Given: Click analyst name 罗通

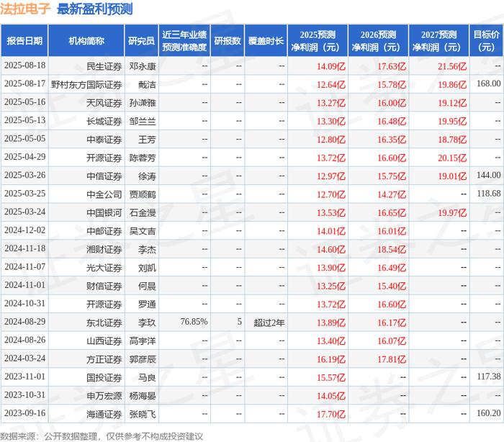Looking at the screenshot, I should [x=147, y=305].
